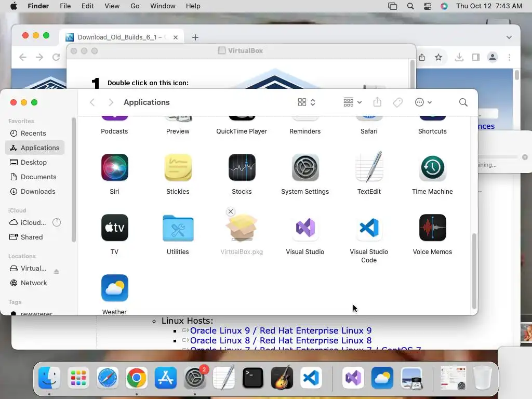Image resolution: width=532 pixels, height=399 pixels.
Task: Open the group-by view dropdown
Action: pos(352,102)
